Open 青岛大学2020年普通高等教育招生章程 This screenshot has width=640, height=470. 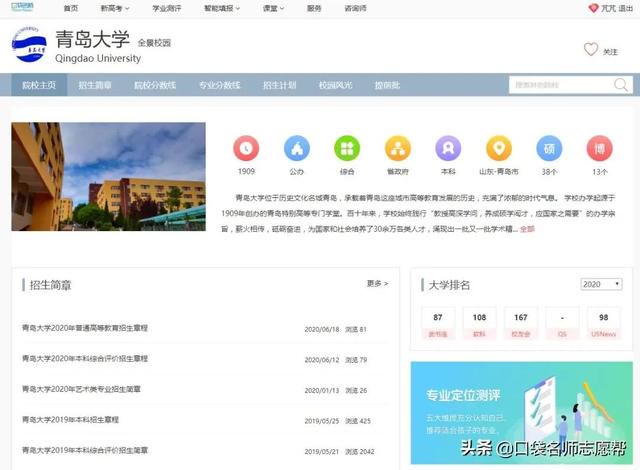pyautogui.click(x=85, y=328)
